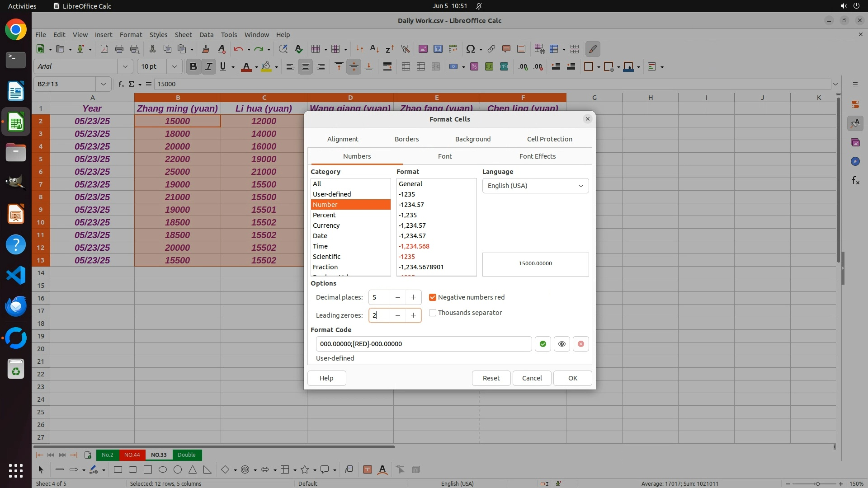This screenshot has height=488, width=868.
Task: Open Visual Studio Code from dock
Action: click(x=16, y=275)
